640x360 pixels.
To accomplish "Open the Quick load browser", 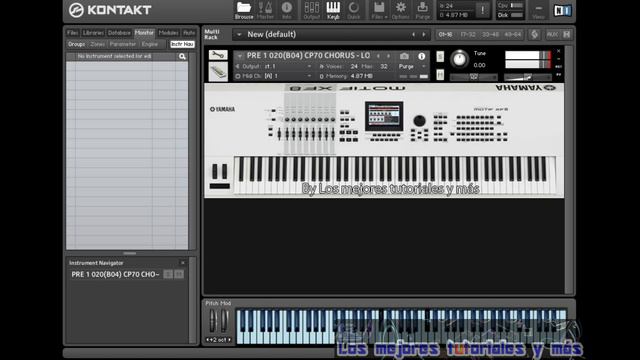I will coord(353,10).
